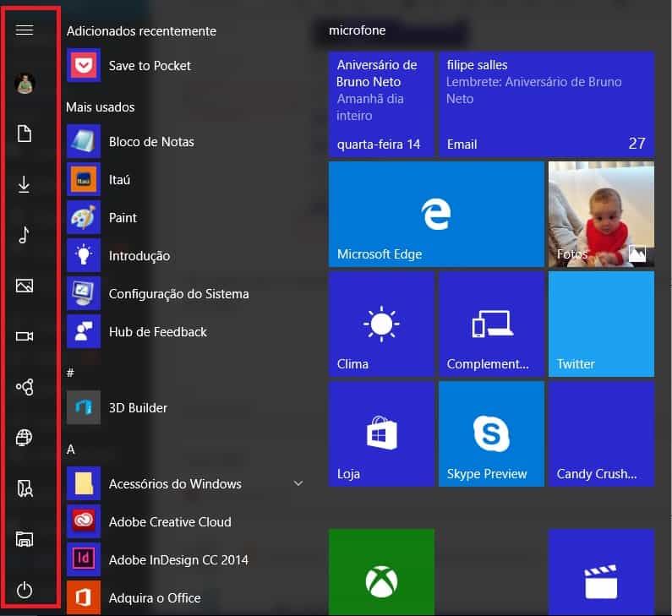The width and height of the screenshot is (672, 616).
Task: Click the A letter group header
Action: (71, 449)
